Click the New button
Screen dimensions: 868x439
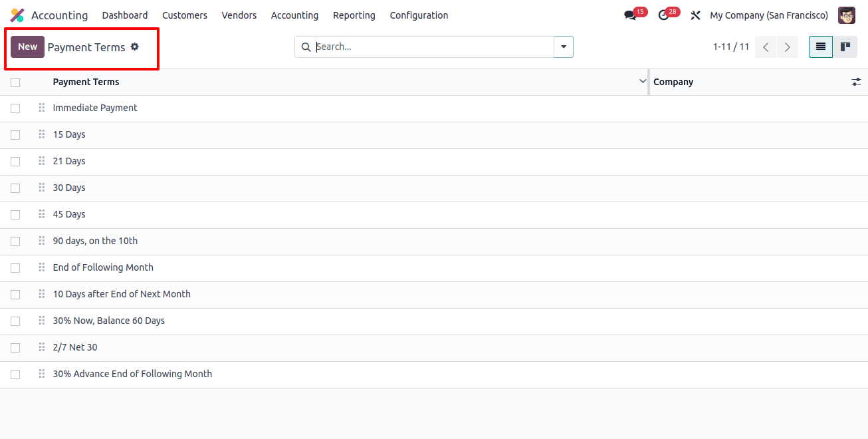coord(27,47)
